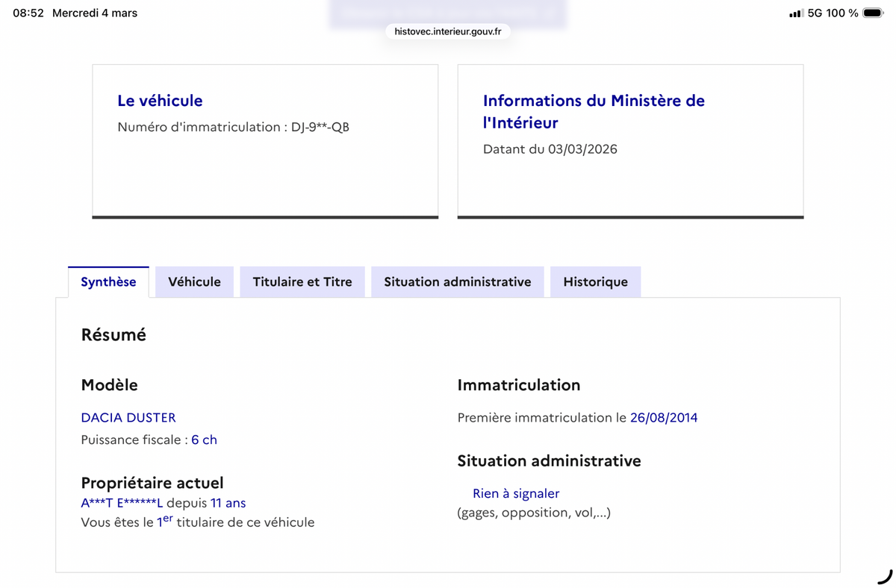Tap the histovec.interieur.gouv.fr address pill
This screenshot has width=896, height=588.
(x=448, y=31)
